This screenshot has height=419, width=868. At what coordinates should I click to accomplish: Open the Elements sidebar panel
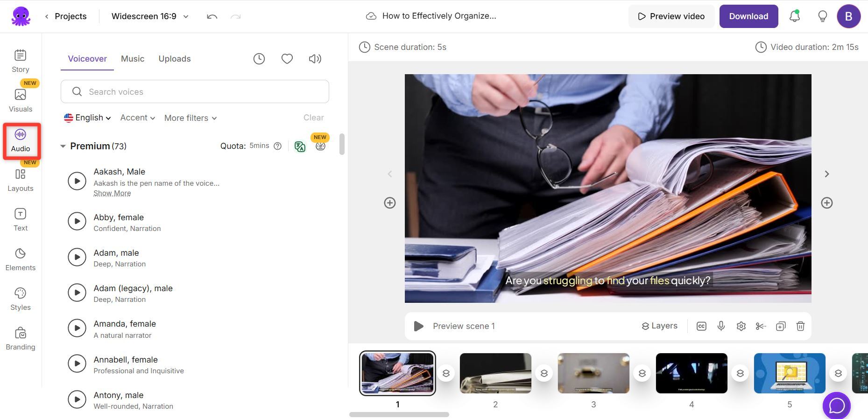click(x=20, y=259)
